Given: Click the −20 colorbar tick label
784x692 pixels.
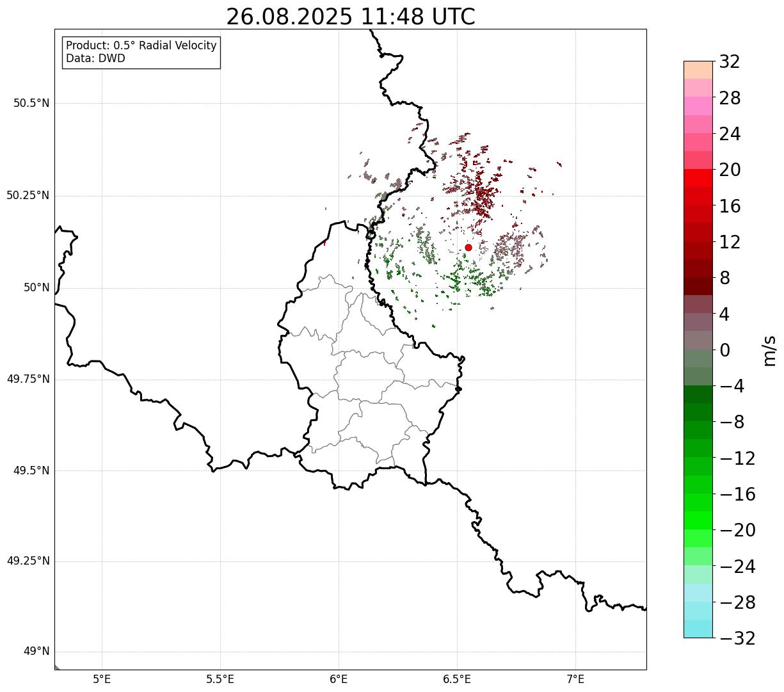Looking at the screenshot, I should (x=737, y=530).
